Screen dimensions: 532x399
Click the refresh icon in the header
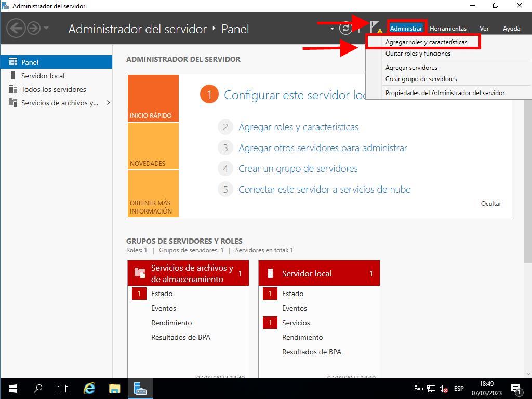[x=345, y=29]
